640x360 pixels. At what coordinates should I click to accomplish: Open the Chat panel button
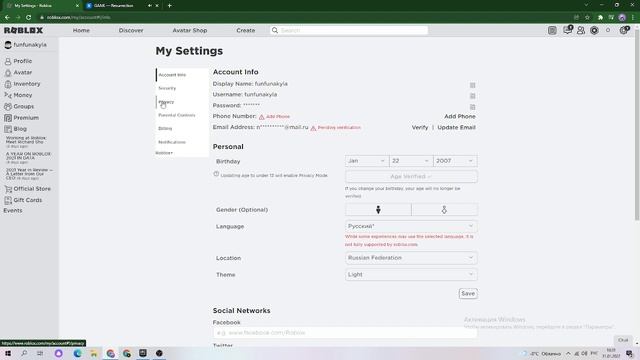(x=623, y=340)
